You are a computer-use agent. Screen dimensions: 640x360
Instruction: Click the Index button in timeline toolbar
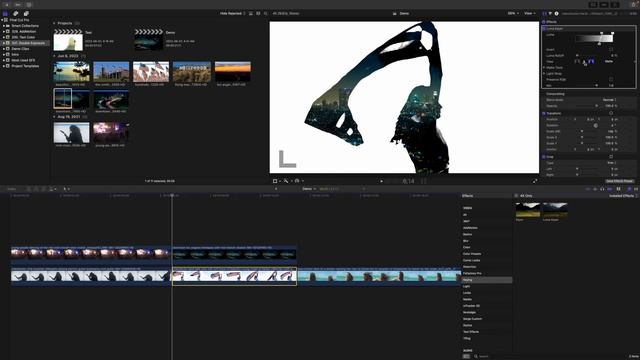pyautogui.click(x=11, y=189)
